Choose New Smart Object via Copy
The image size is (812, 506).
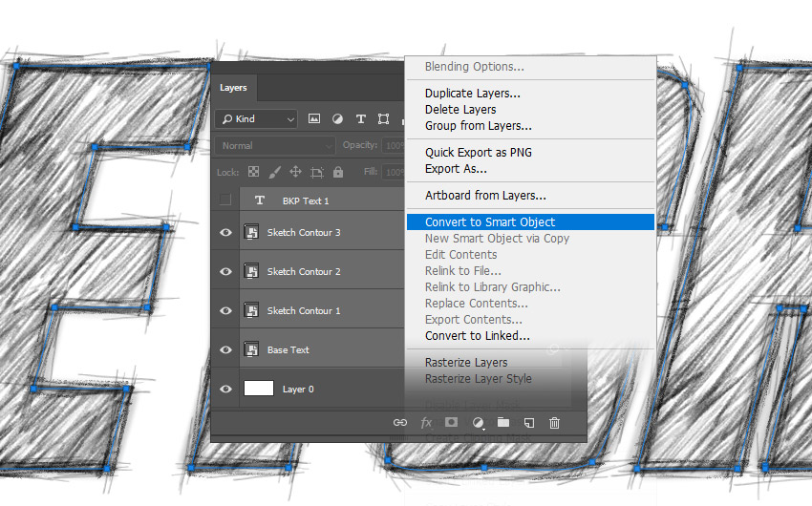497,239
